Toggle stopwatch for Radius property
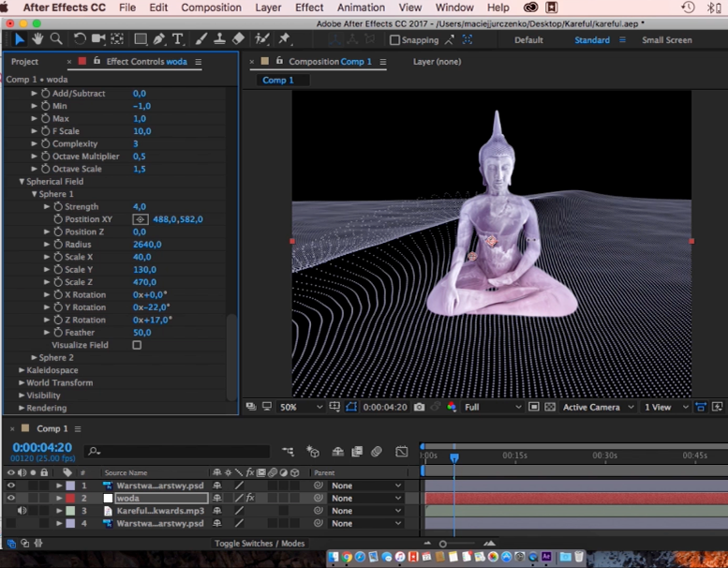This screenshot has width=728, height=568. click(58, 245)
